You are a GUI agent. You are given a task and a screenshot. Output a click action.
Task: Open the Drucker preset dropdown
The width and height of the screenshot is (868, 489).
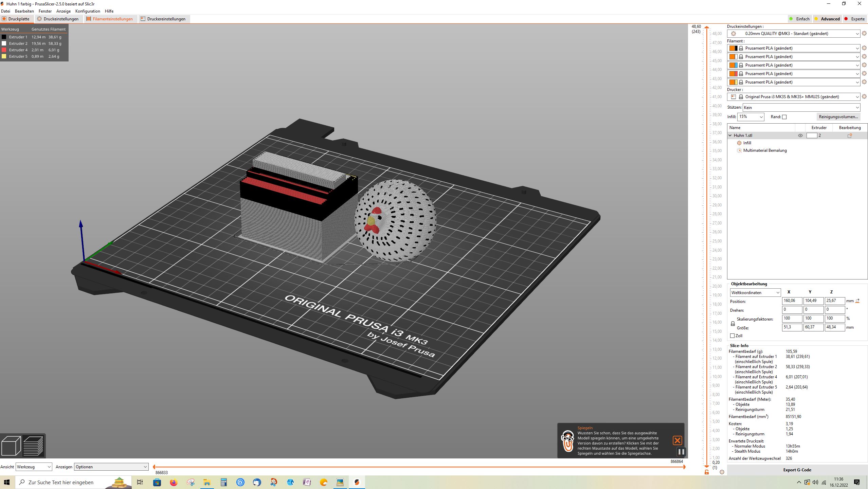coord(794,97)
